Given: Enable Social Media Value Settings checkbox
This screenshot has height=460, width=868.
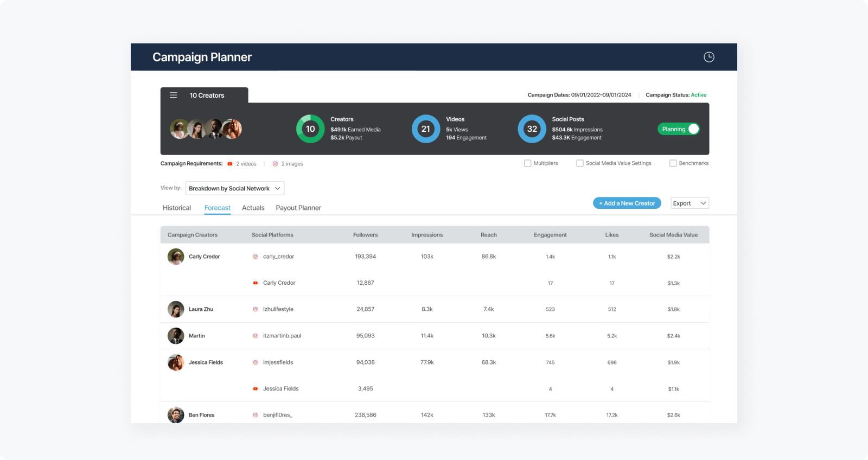Looking at the screenshot, I should coord(580,163).
